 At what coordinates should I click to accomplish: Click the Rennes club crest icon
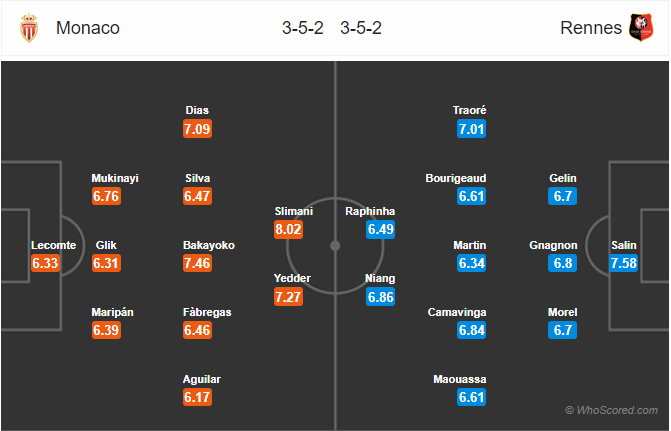[x=641, y=28]
